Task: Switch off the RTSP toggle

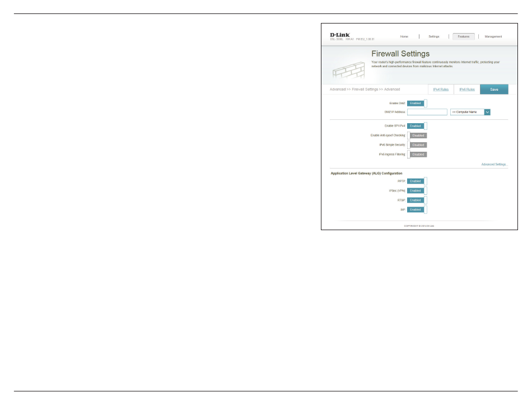Action: 417,200
